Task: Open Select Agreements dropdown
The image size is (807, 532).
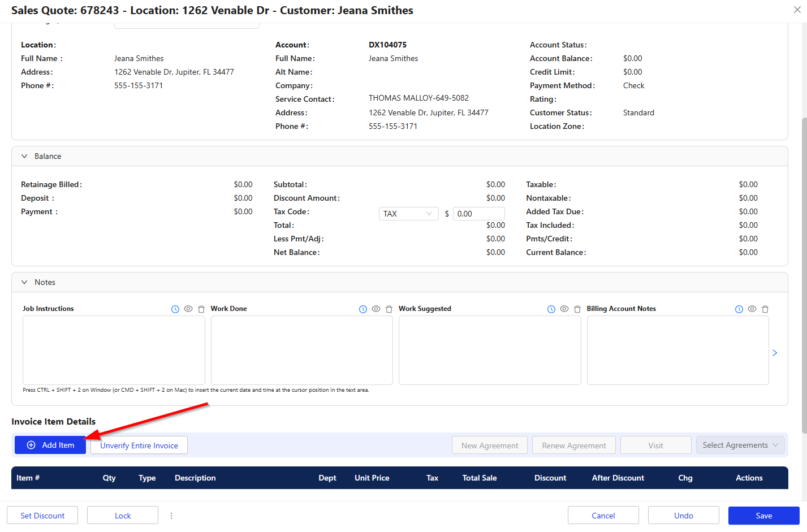Action: 740,446
